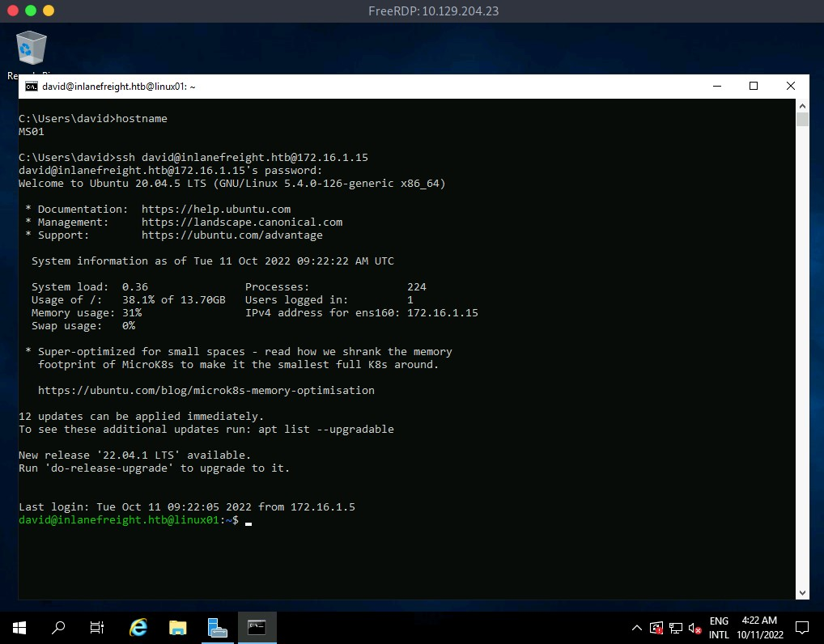Maximize the SSH terminal window
Screen dimensions: 824x644
click(754, 86)
